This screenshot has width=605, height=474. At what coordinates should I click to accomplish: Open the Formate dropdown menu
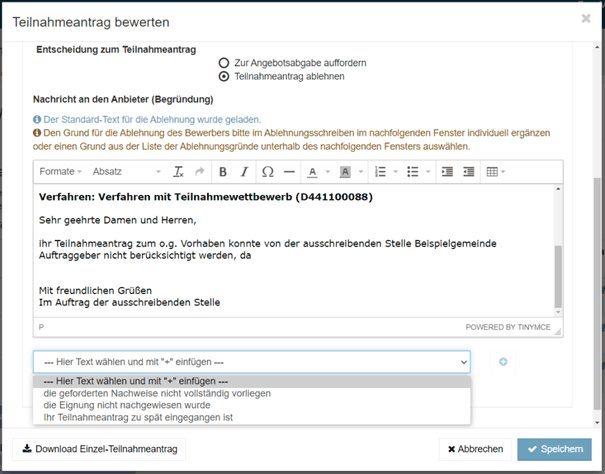(60, 172)
